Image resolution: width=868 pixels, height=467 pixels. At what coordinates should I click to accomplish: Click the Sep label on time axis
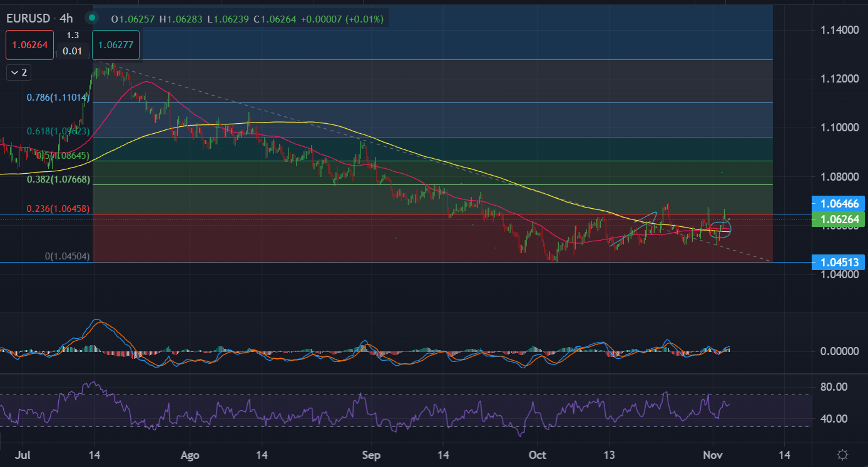pyautogui.click(x=372, y=454)
